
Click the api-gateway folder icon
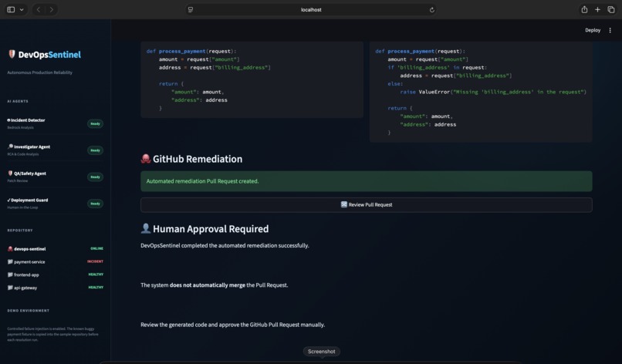[10, 288]
